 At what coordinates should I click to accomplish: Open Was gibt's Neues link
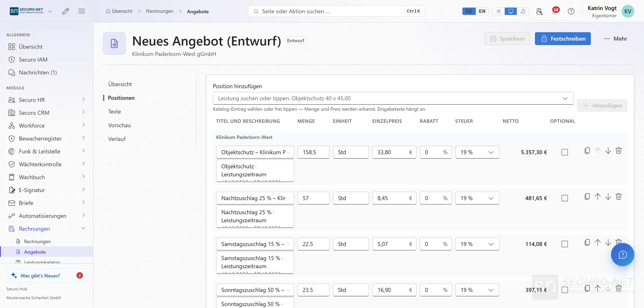pos(46,276)
